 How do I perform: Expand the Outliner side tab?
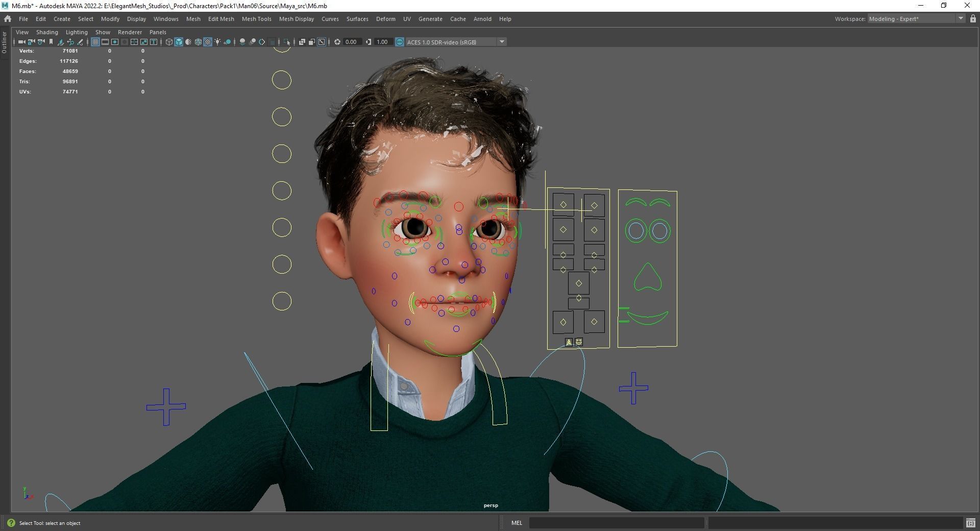tap(5, 42)
